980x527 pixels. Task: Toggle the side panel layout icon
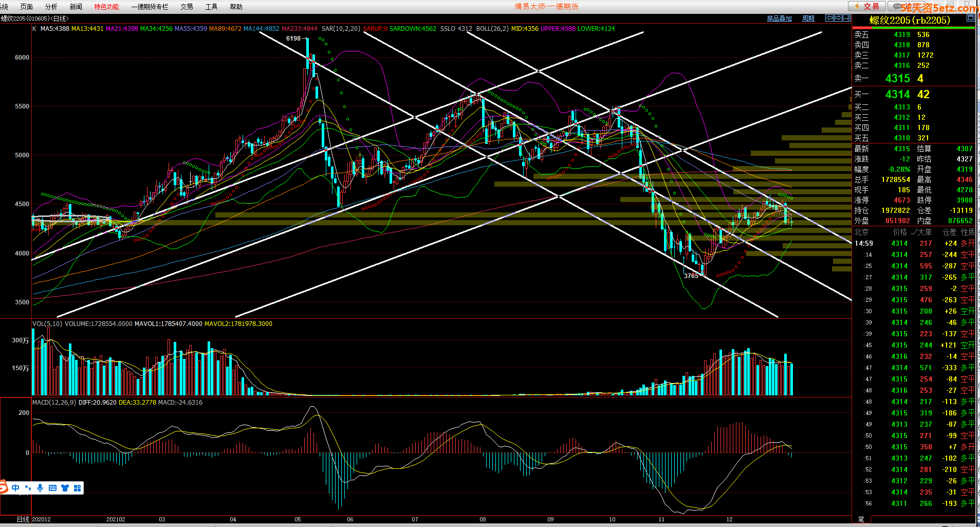pyautogui.click(x=846, y=18)
